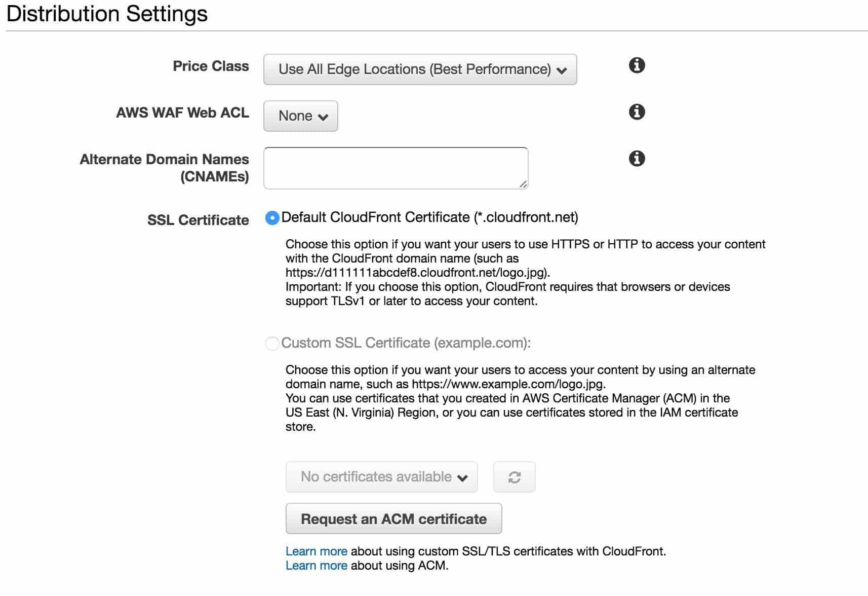The image size is (868, 596).
Task: Open the Price Class dropdown
Action: point(419,69)
